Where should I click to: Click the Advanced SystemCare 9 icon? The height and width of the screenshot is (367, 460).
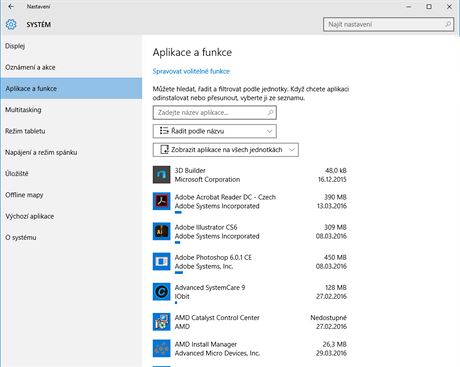tap(161, 292)
